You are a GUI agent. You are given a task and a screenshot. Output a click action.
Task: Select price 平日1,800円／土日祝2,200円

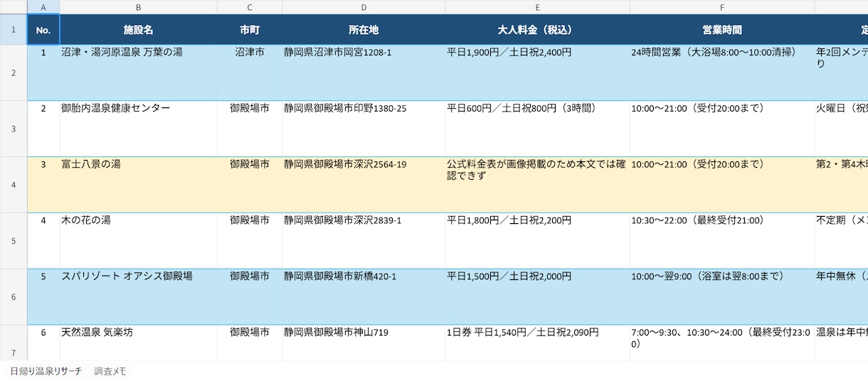click(537, 241)
